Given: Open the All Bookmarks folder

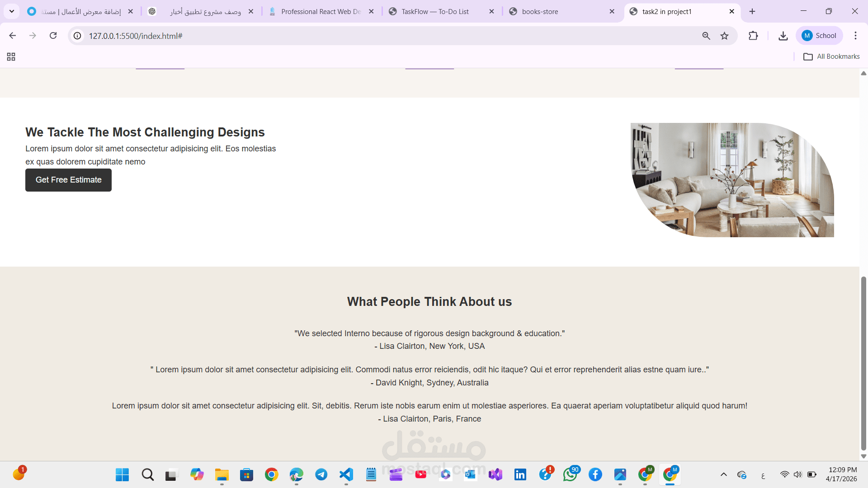Looking at the screenshot, I should tap(831, 56).
